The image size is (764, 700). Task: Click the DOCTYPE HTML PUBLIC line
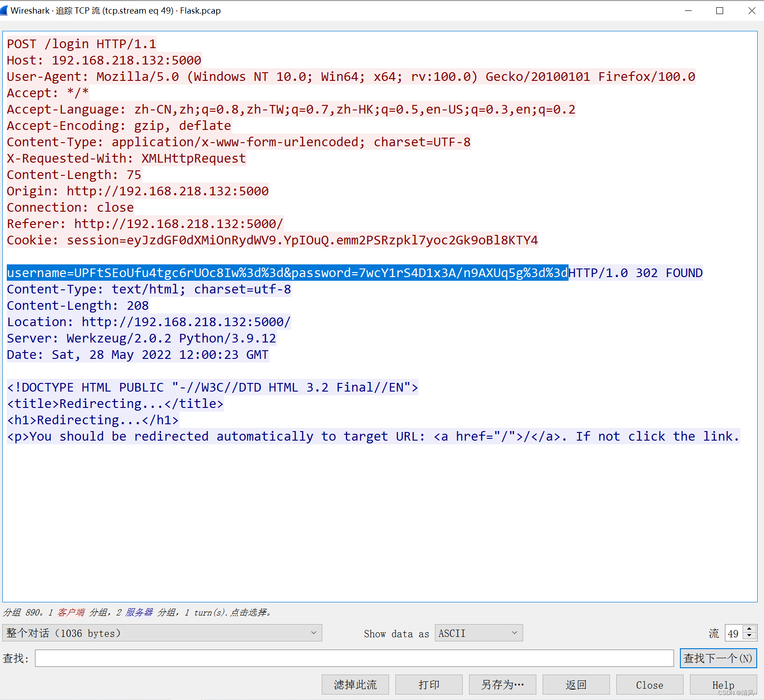click(x=212, y=387)
